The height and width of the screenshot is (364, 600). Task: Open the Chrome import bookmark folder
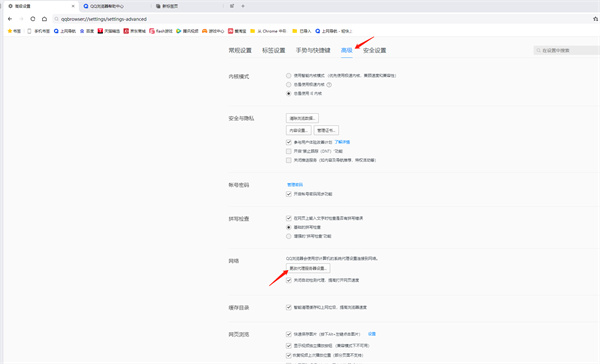[x=268, y=31]
